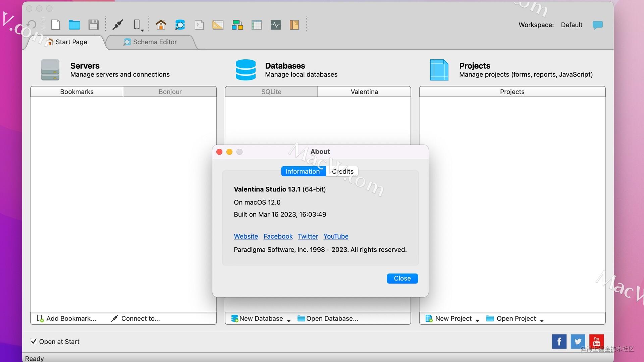The height and width of the screenshot is (362, 644).
Task: Expand the New Database dropdown arrow
Action: (289, 321)
